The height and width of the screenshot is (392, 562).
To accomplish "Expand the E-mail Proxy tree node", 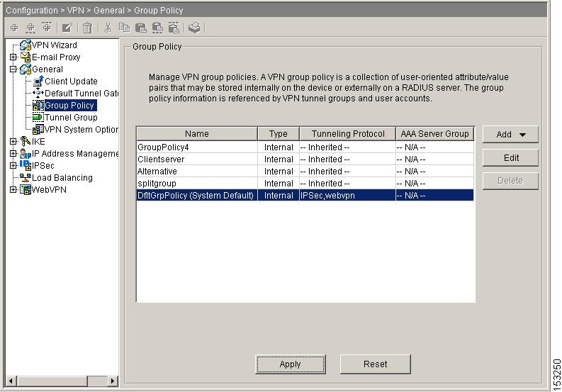I will pyautogui.click(x=13, y=57).
